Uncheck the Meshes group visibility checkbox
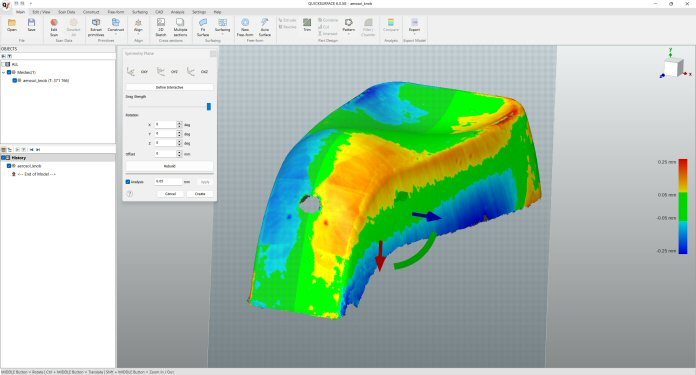Screen dimensions: 696x375 click(9, 72)
